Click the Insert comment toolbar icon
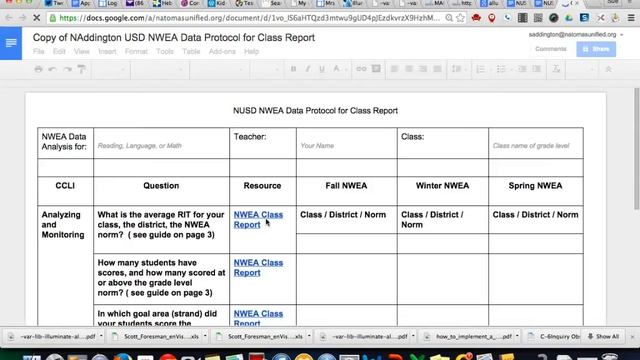Screen dimensions: 640x360 tap(376, 69)
